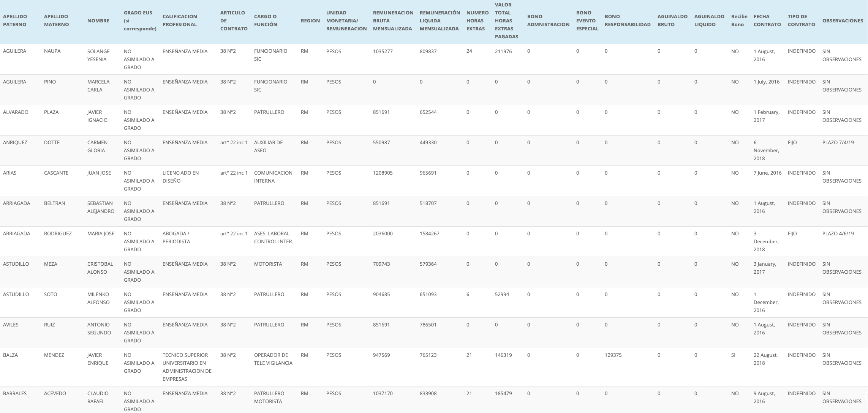Select OPERADOR DE TELE VIGILANCIA cell
The width and height of the screenshot is (868, 413).
(273, 359)
